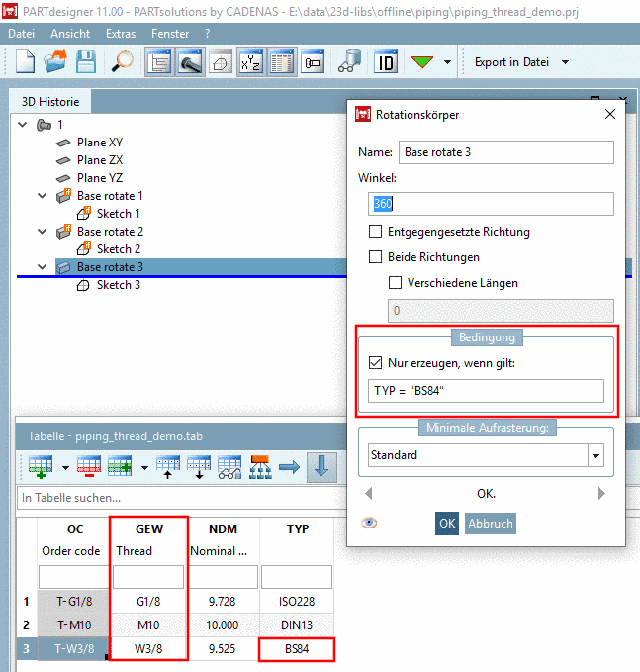Click the table hierarchy structure icon
This screenshot has width=640, height=672.
(x=260, y=467)
